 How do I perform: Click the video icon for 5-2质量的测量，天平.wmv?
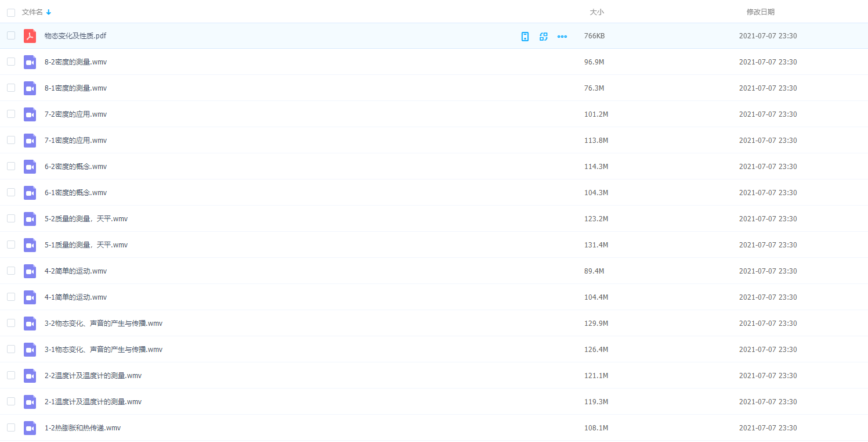[x=30, y=219]
